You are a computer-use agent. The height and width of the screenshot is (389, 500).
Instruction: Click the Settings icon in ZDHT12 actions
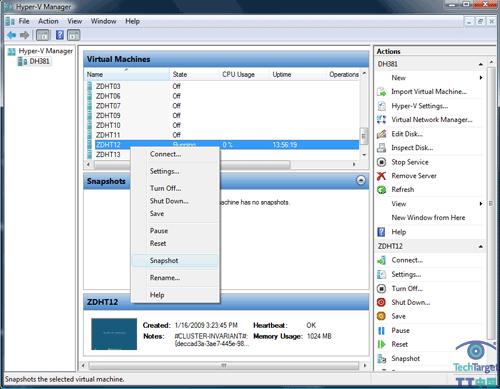381,274
